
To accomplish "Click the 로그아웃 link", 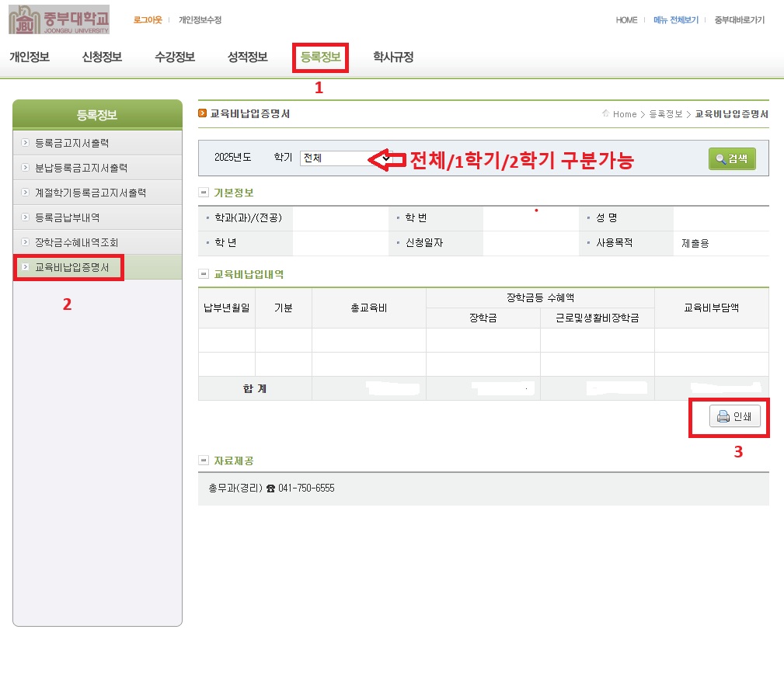I will (147, 20).
